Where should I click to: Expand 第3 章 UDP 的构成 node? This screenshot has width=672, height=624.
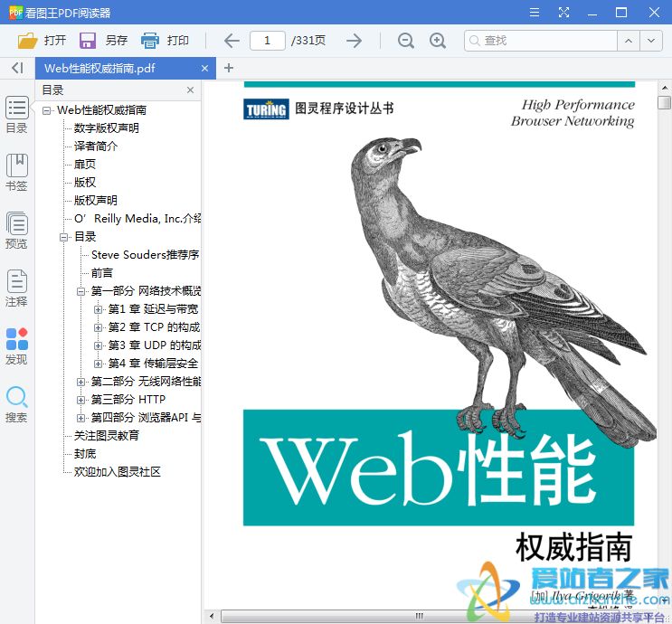tap(98, 345)
